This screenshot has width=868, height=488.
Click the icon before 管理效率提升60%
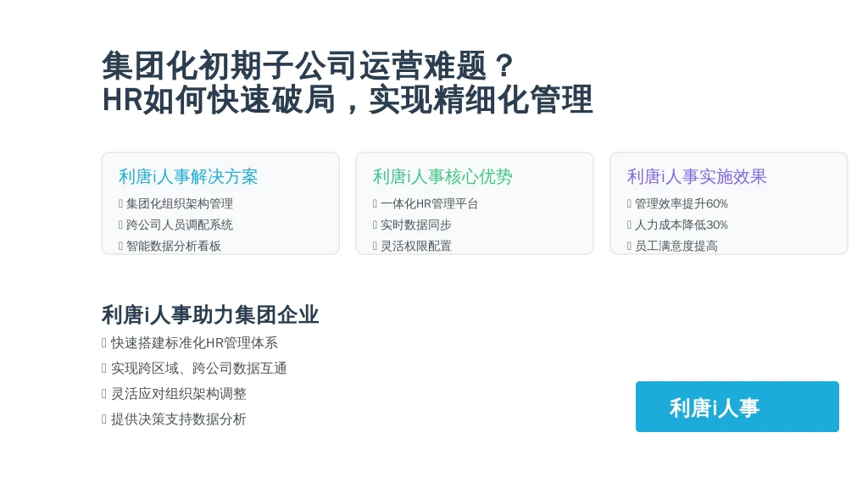pyautogui.click(x=629, y=203)
